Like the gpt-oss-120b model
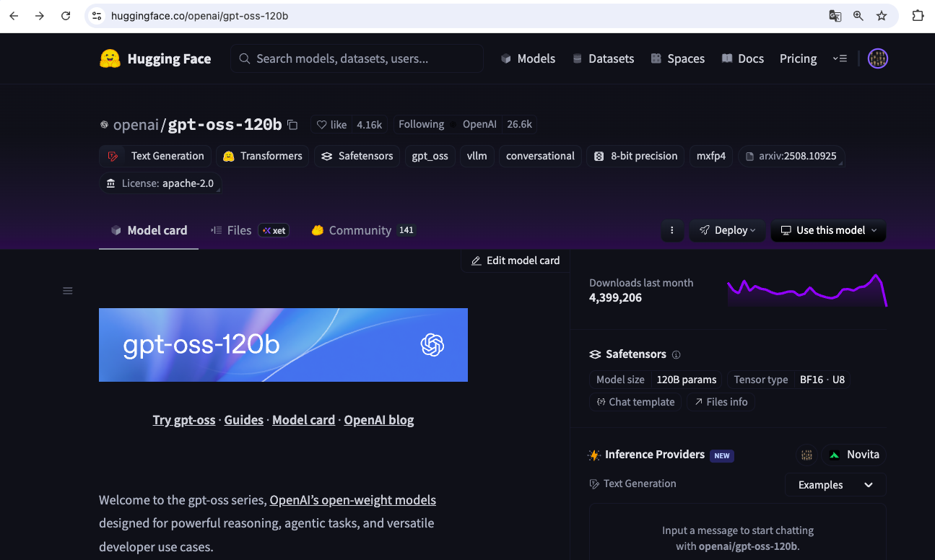 click(x=331, y=124)
